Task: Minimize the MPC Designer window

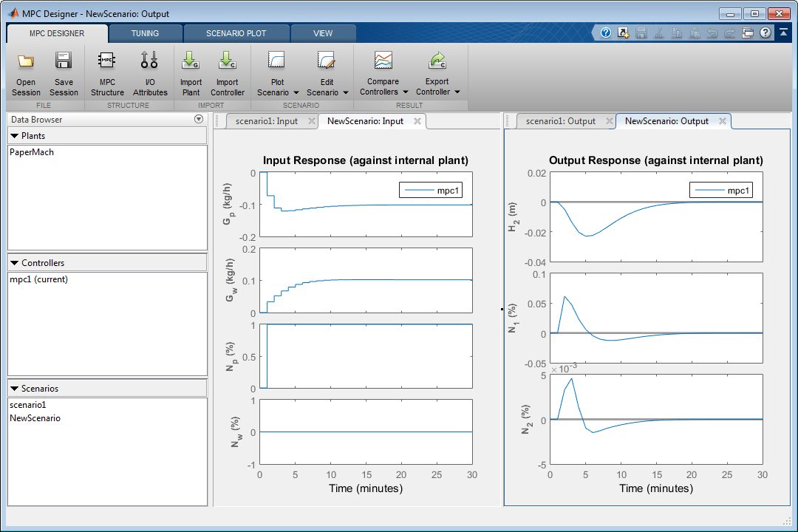Action: pos(730,14)
